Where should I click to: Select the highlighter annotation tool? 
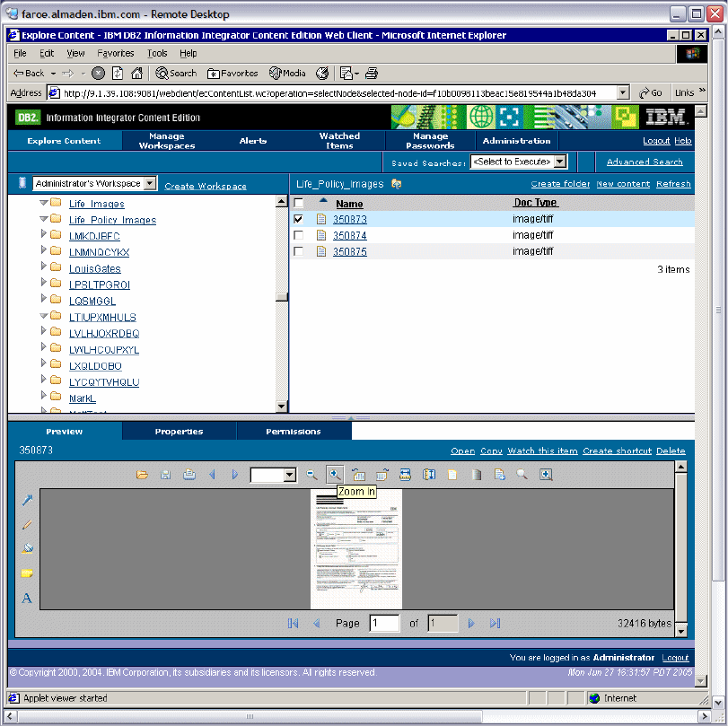[27, 548]
